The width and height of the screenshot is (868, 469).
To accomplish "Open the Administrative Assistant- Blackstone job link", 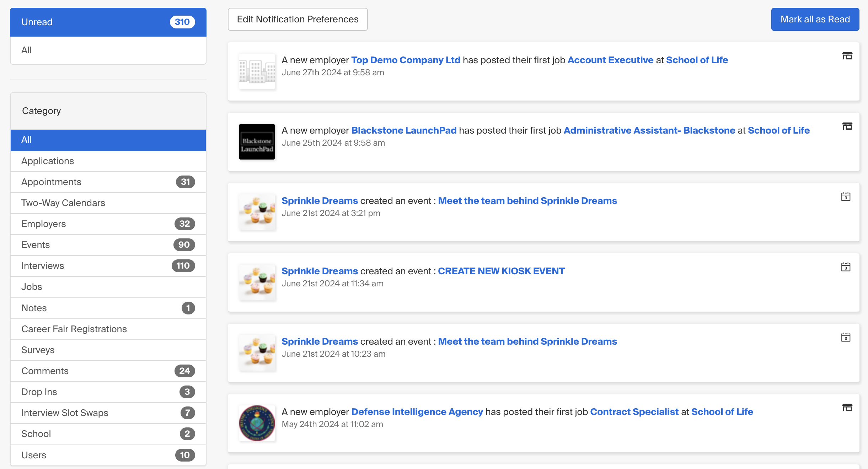I will click(x=649, y=130).
